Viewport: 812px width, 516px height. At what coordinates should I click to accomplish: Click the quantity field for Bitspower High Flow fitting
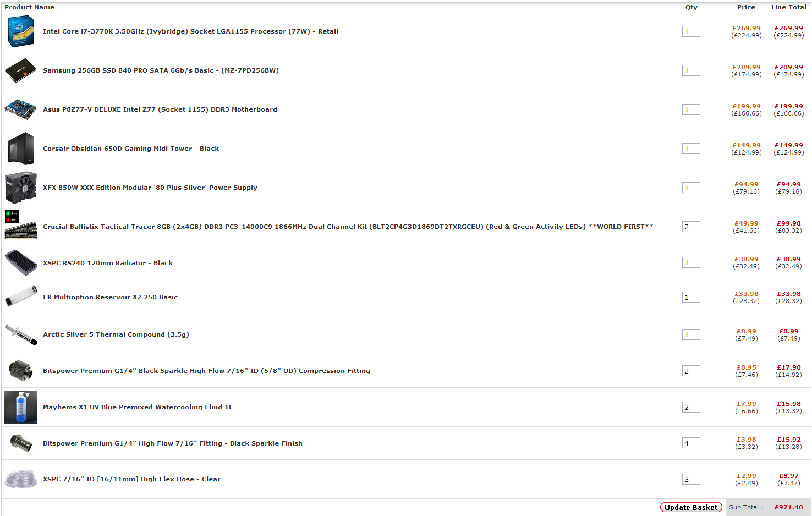tap(691, 443)
